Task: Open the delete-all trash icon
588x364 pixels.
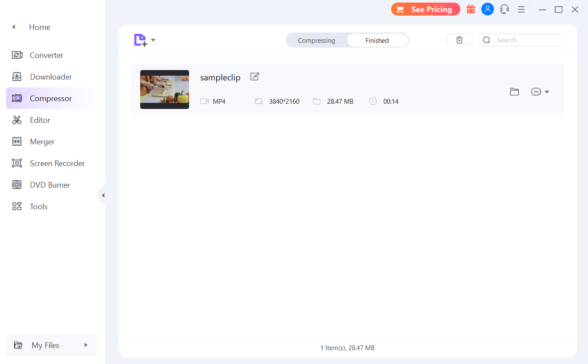Action: pos(459,39)
